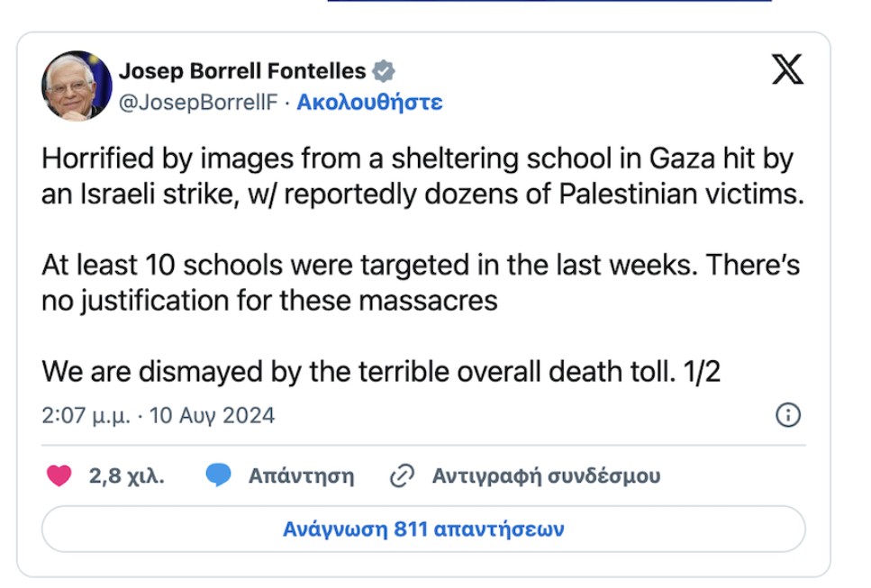Image resolution: width=871 pixels, height=588 pixels.
Task: Follow the account via Ακολουθήστε
Action: click(x=369, y=102)
